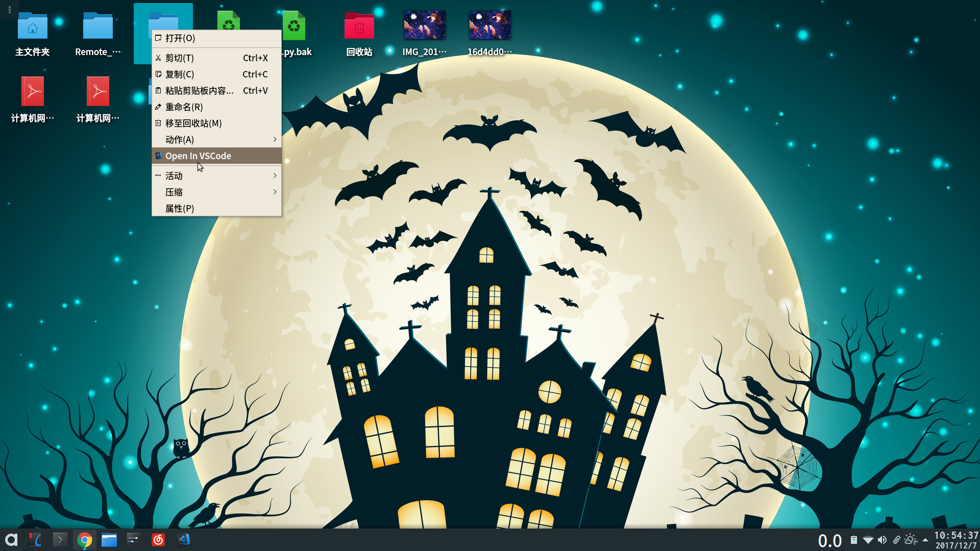
Task: Open system settings sliders icon in taskbar
Action: coord(134,540)
